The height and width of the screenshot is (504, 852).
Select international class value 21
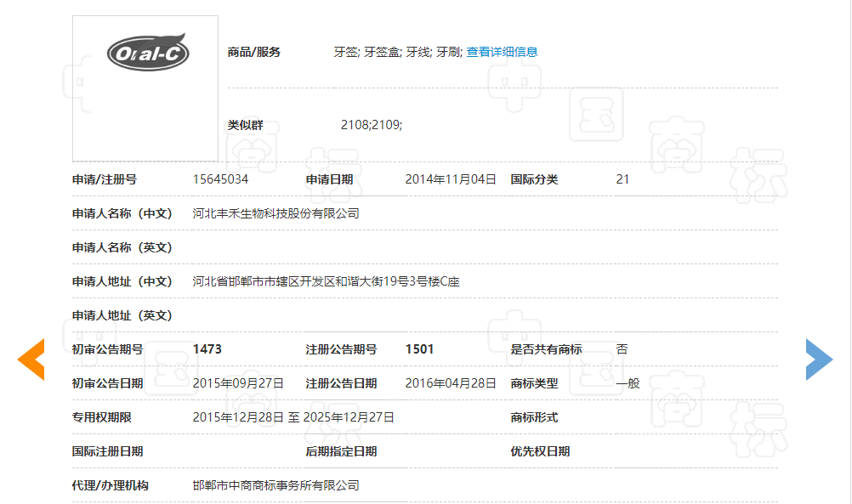(x=622, y=180)
